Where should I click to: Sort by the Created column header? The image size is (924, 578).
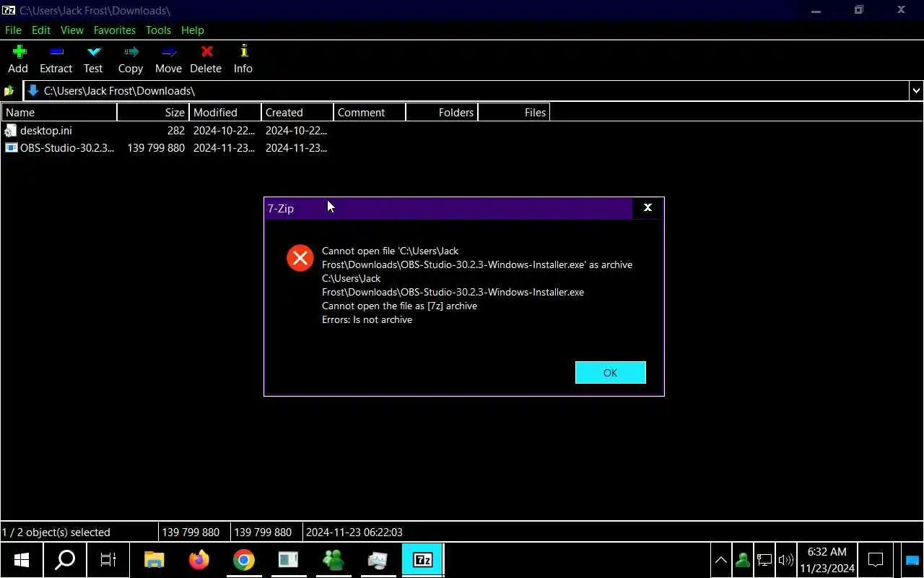tap(297, 112)
